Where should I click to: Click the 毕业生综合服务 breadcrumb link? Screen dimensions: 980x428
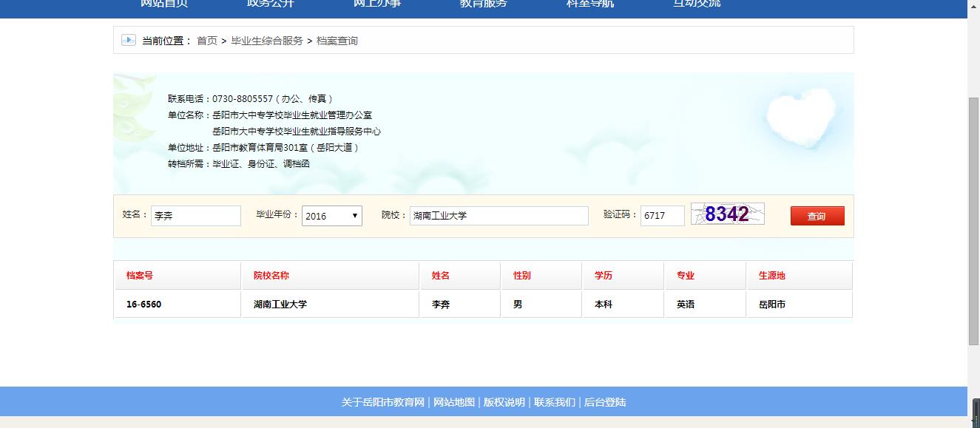click(x=267, y=41)
